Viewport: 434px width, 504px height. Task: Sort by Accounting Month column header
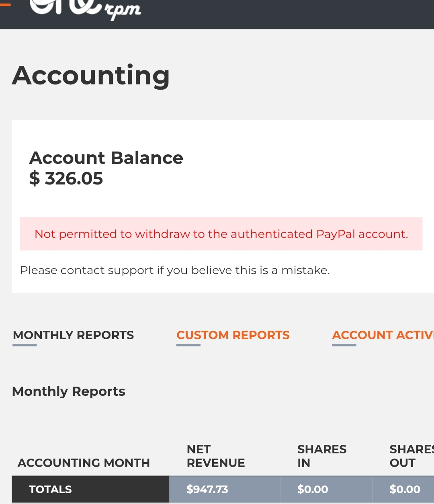coord(84,463)
